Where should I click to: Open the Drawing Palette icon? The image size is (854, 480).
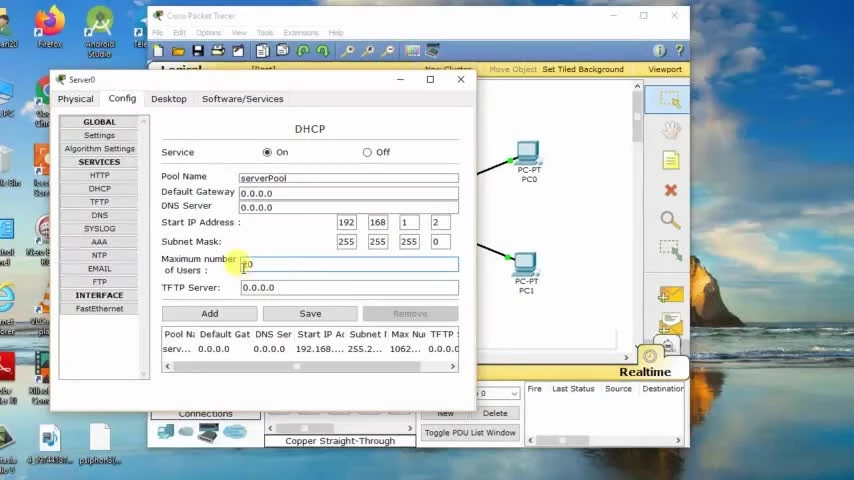pyautogui.click(x=412, y=51)
